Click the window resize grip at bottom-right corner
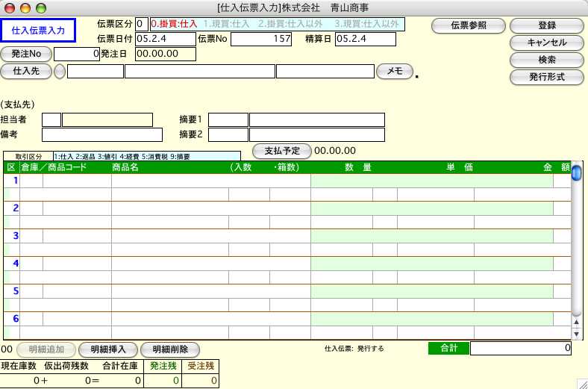 click(581, 382)
